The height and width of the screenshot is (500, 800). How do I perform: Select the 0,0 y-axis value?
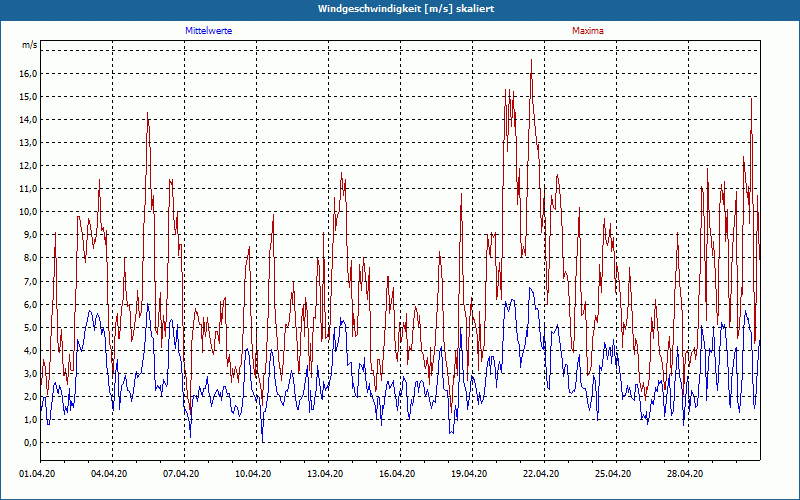[x=31, y=442]
